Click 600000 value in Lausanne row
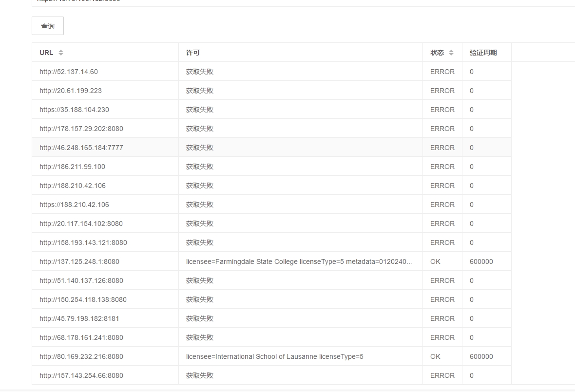The height and width of the screenshot is (392, 575). 481,356
